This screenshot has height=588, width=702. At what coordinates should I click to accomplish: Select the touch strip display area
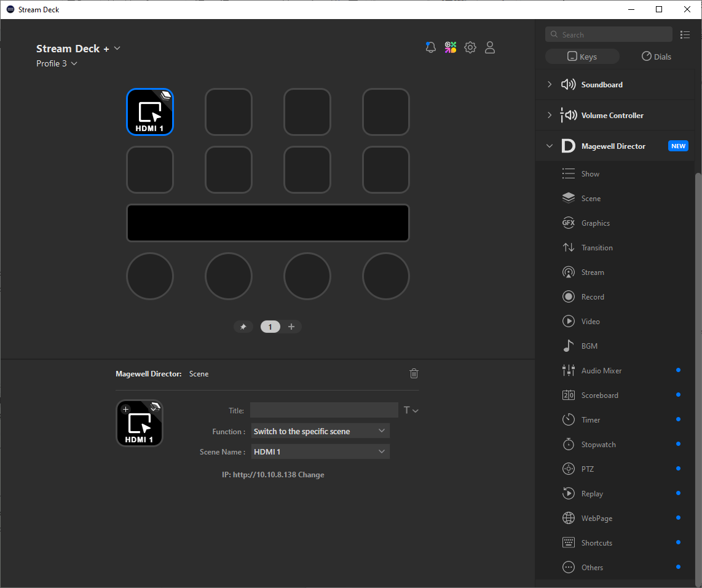(x=268, y=223)
